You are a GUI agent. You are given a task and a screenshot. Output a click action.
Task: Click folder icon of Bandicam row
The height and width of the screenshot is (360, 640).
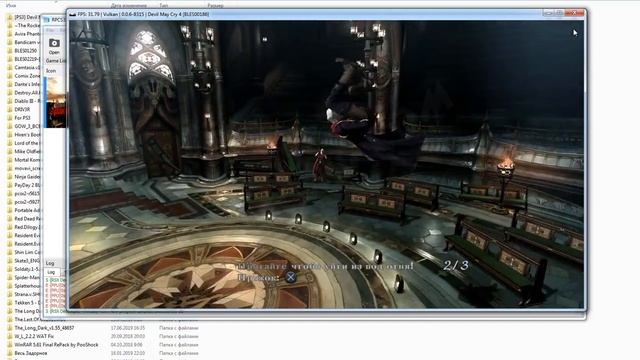click(9, 42)
